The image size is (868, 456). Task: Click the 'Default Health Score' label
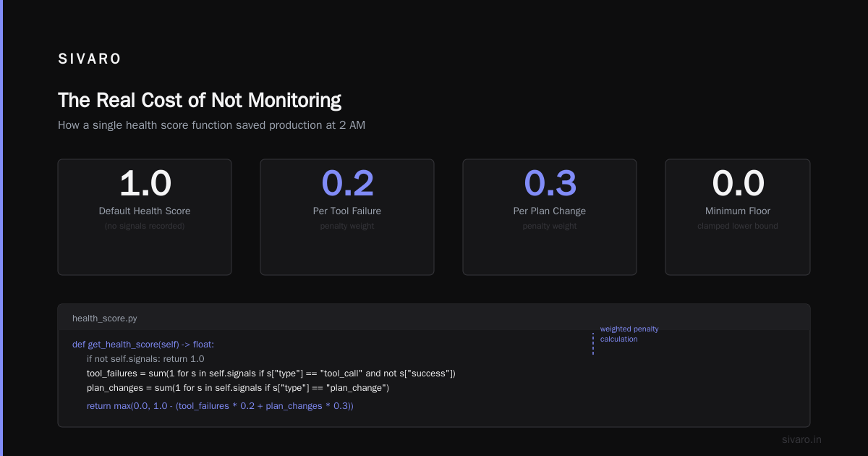click(x=145, y=211)
